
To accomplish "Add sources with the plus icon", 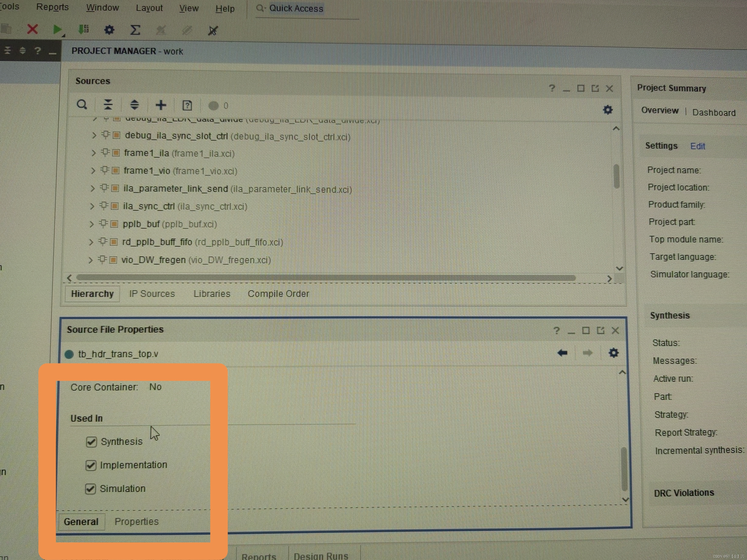I will [x=161, y=105].
